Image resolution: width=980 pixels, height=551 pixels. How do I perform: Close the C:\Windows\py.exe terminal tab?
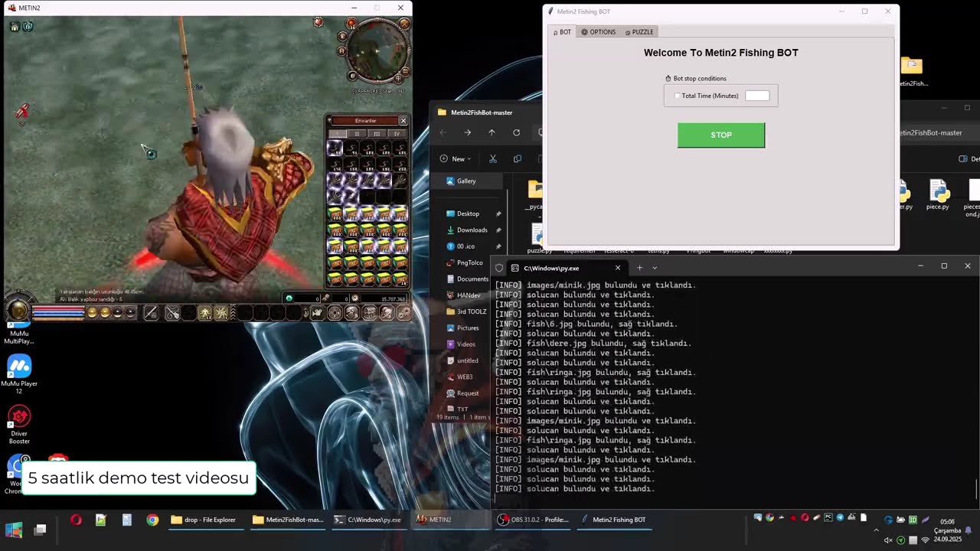coord(618,268)
